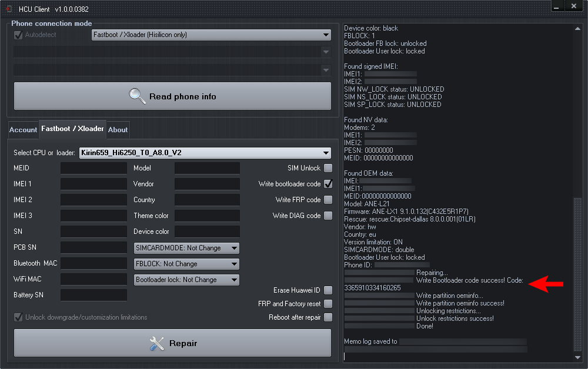Screen dimensions: 588x369
Task: Select the Fastboot / Xloader tab
Action: click(72, 129)
